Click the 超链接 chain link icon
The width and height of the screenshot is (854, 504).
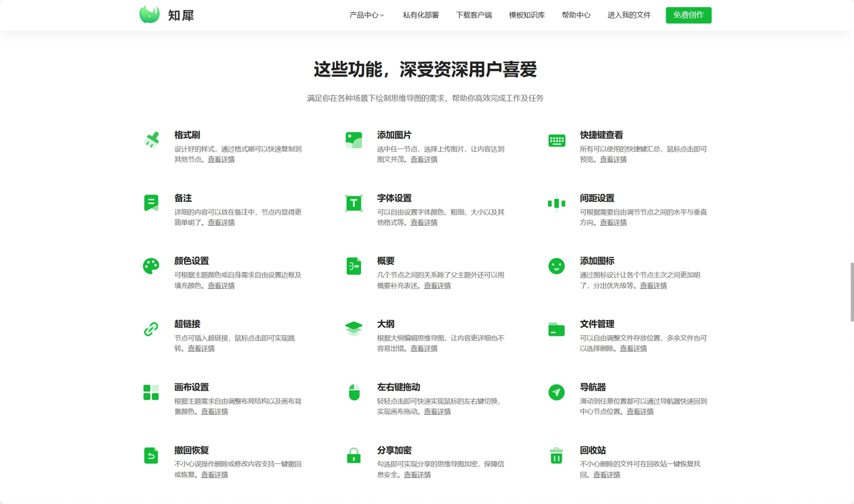click(x=151, y=328)
